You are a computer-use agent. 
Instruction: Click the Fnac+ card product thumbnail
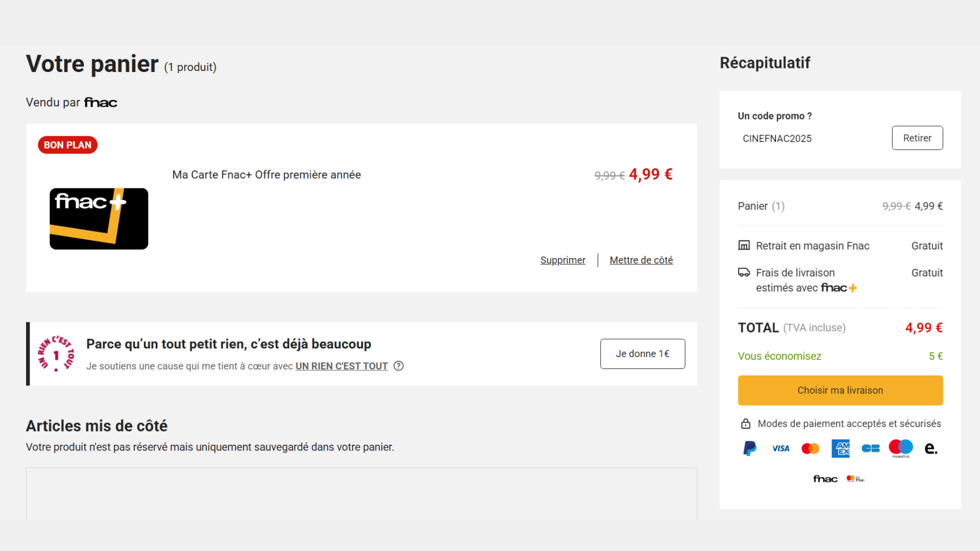(99, 219)
